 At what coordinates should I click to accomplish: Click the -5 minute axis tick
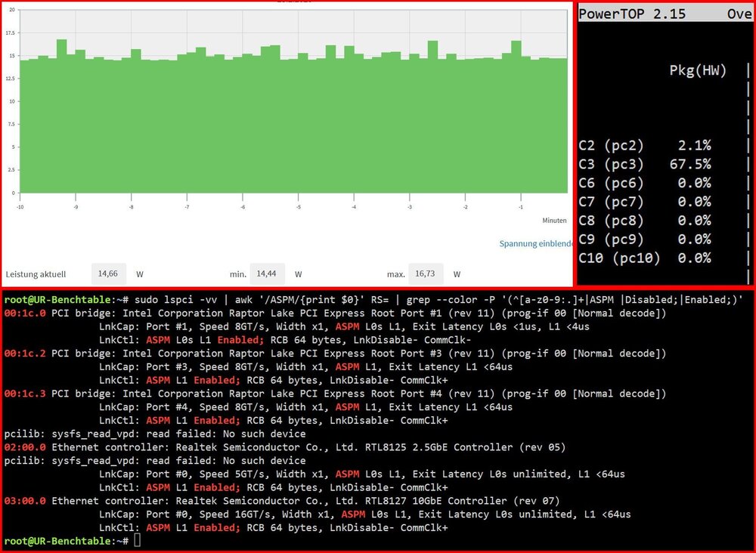tap(299, 207)
